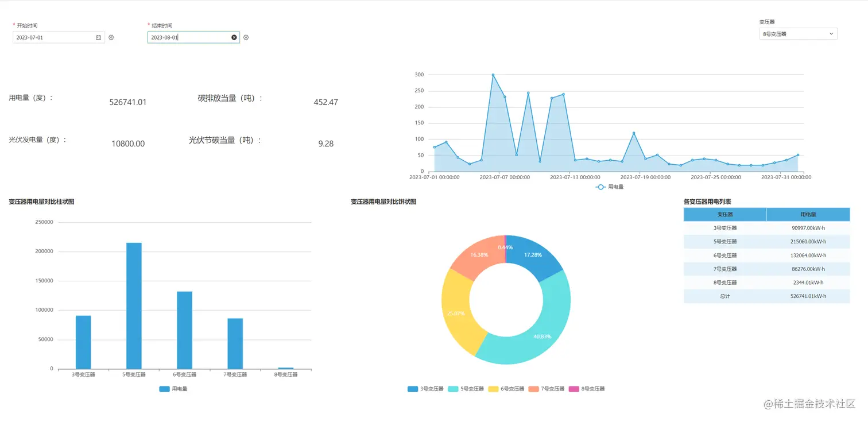Image resolution: width=868 pixels, height=422 pixels.
Task: Click the 5号变压器 bar in bar chart
Action: pyautogui.click(x=134, y=305)
